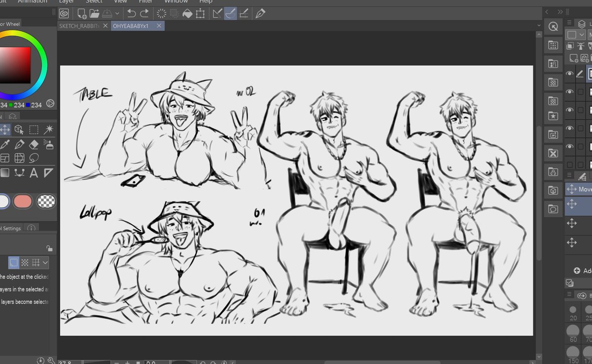The height and width of the screenshot is (364, 592).
Task: Select the Pen tool
Action: tap(19, 144)
